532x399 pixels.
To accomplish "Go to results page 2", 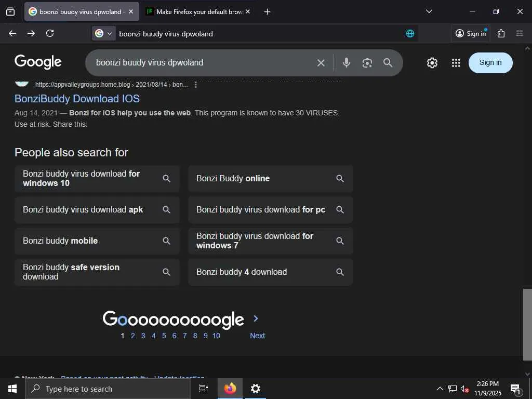I will [x=132, y=336].
